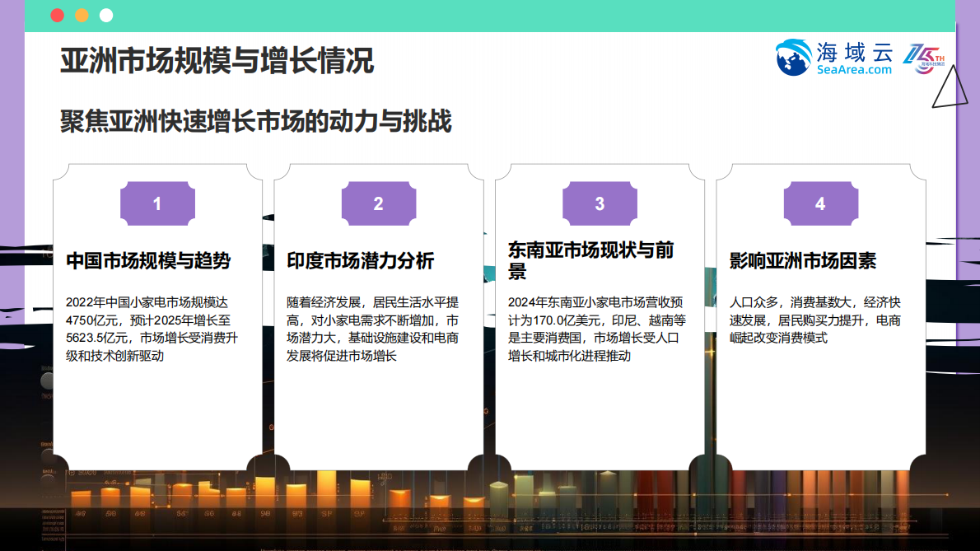Click the numbered badge 2 above 印度市场潜力分析
Image resolution: width=980 pixels, height=551 pixels.
point(378,203)
